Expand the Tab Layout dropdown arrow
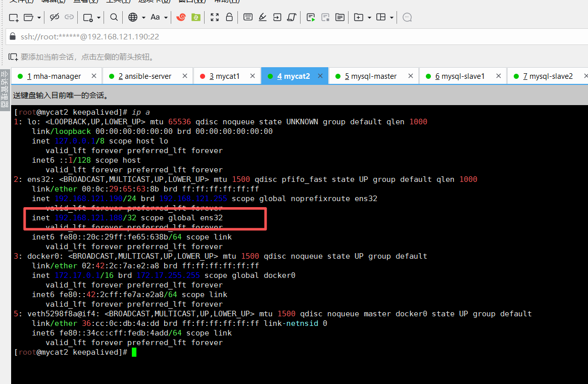The width and height of the screenshot is (588, 384). click(x=391, y=18)
